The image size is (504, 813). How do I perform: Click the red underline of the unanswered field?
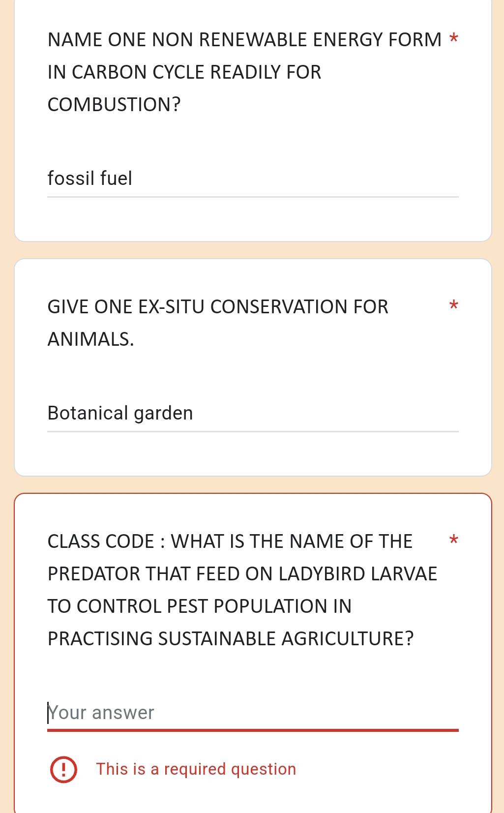click(x=252, y=730)
